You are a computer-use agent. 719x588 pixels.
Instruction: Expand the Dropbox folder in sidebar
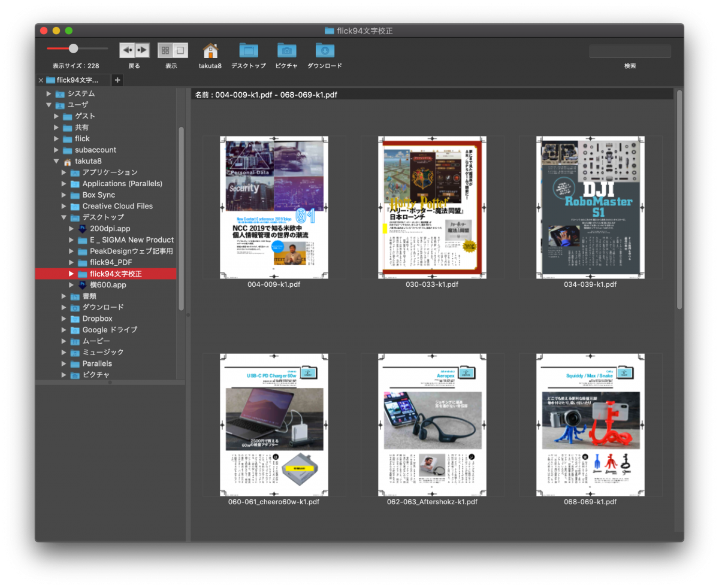pos(64,319)
